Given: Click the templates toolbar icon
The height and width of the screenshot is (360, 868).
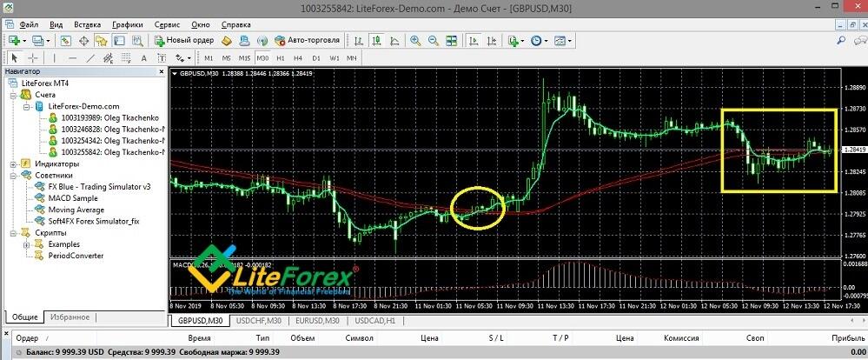Looking at the screenshot, I should point(560,40).
